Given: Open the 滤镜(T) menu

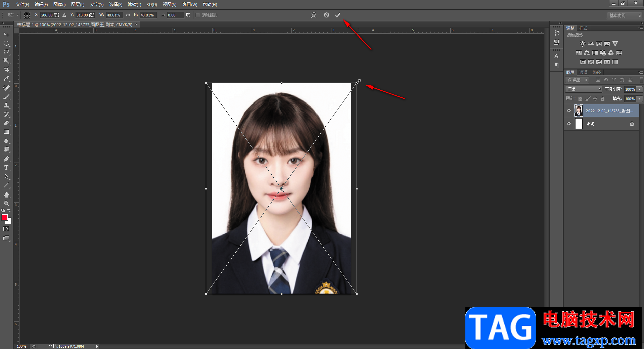Looking at the screenshot, I should pyautogui.click(x=134, y=5).
